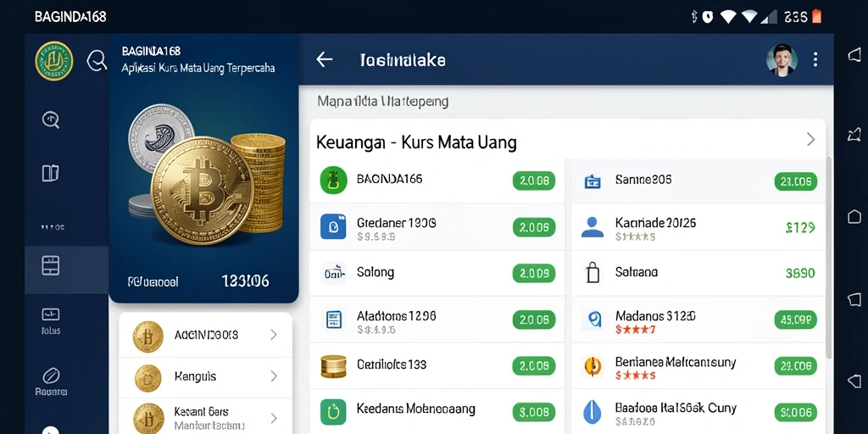Click the green Kedans Motnenoaang icon
Viewport: 868px width, 434px height.
tap(333, 412)
